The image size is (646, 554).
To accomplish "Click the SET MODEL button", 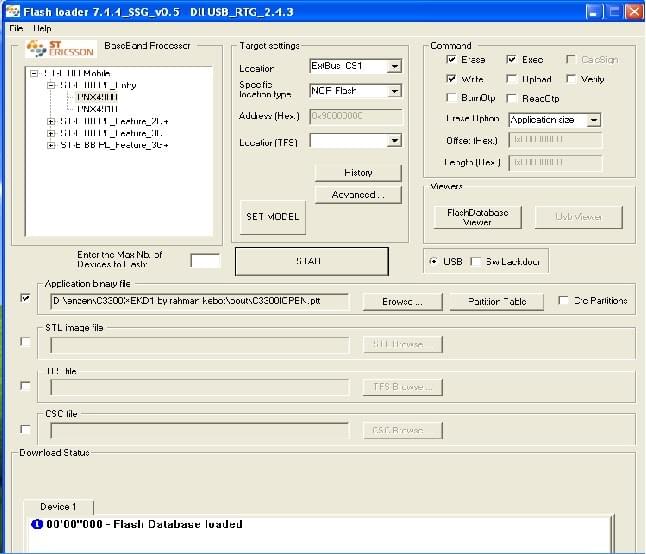I will pyautogui.click(x=273, y=217).
